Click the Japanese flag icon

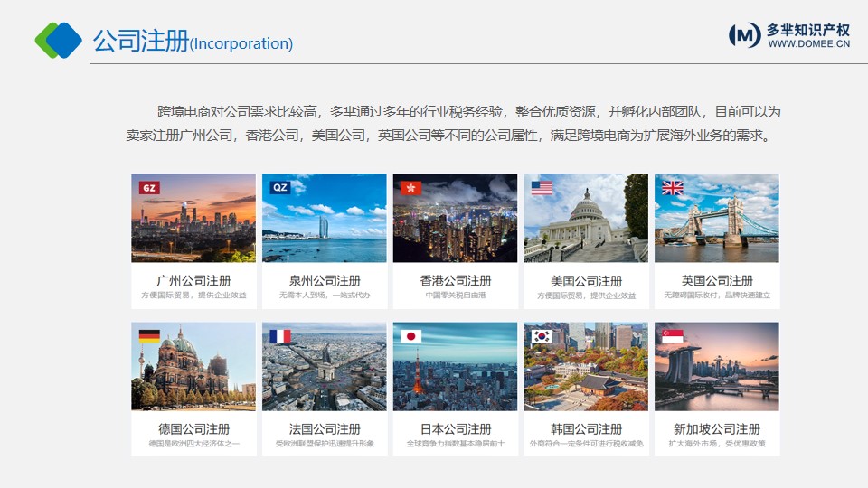tap(410, 336)
